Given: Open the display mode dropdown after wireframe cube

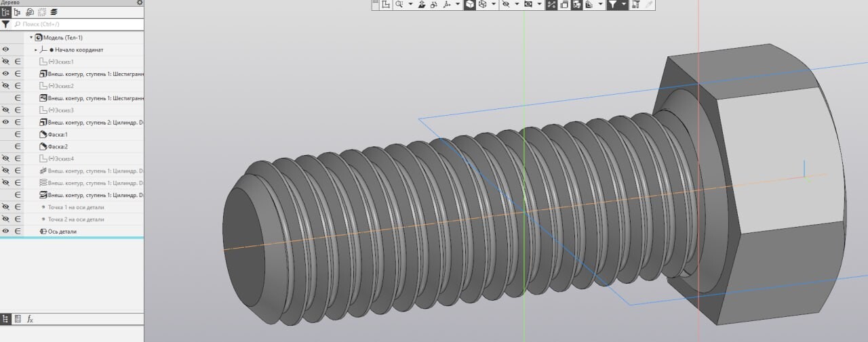Looking at the screenshot, I should click(493, 4).
